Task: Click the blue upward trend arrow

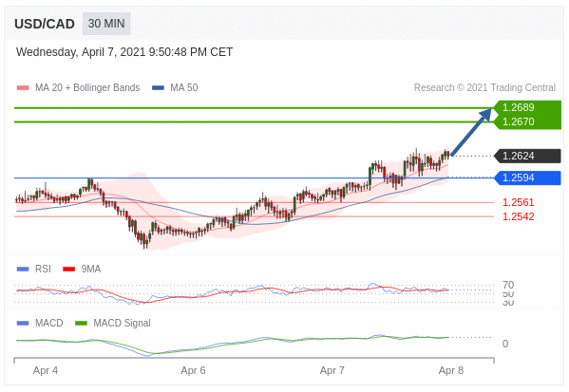Action: 470,132
